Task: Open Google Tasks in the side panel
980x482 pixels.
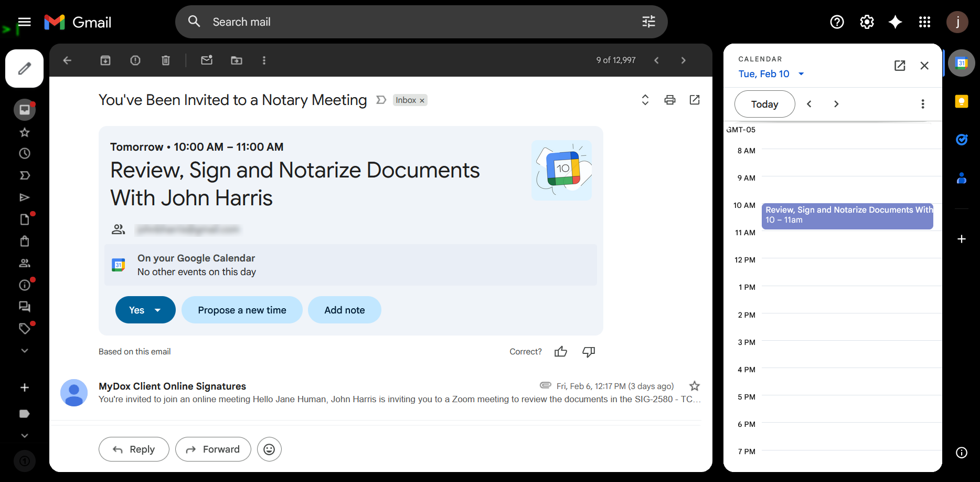Action: (x=961, y=140)
